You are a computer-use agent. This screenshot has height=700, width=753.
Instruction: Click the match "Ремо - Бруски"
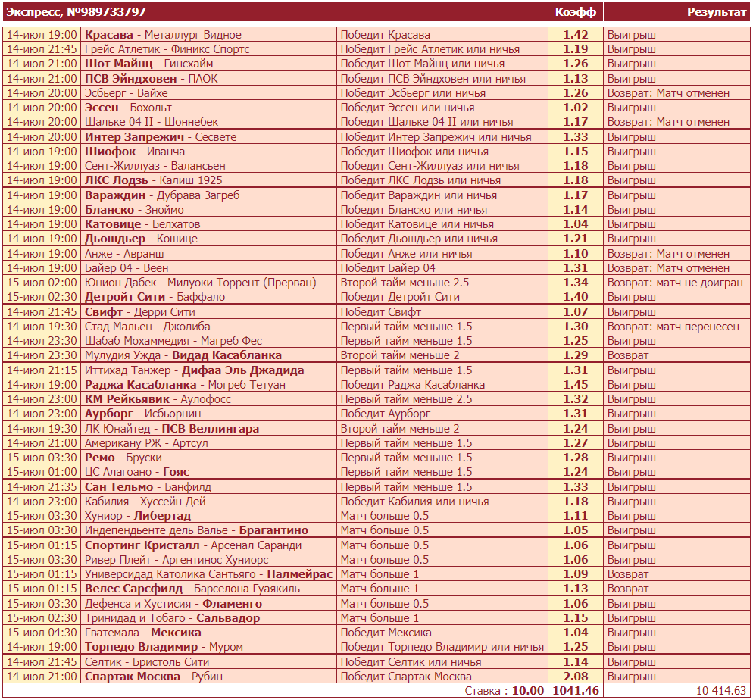123,458
